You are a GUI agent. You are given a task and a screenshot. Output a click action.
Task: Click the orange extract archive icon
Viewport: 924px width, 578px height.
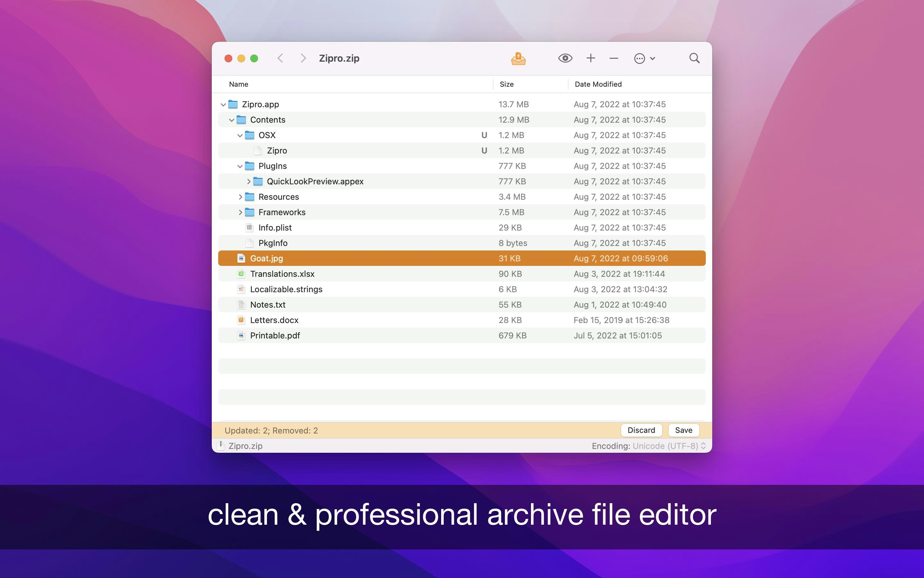coord(518,58)
